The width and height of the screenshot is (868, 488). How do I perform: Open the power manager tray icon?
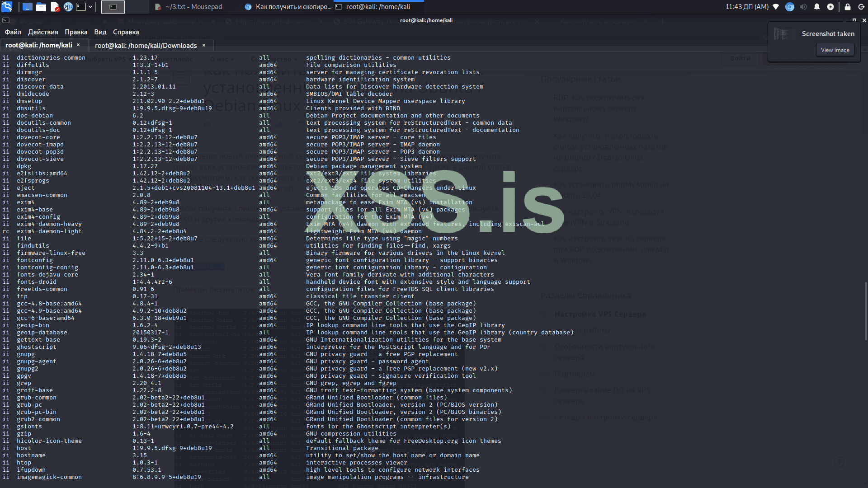coord(831,7)
